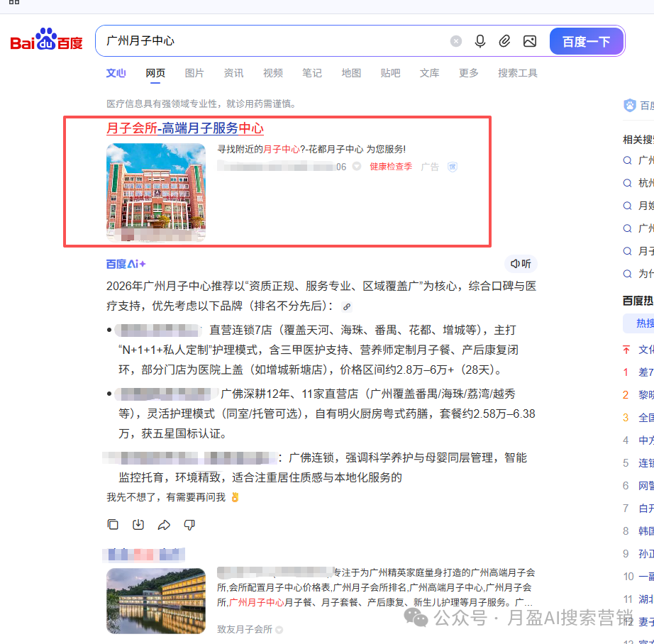The height and width of the screenshot is (644, 654).
Task: Open hot search item ranked 8
Action: point(645,531)
